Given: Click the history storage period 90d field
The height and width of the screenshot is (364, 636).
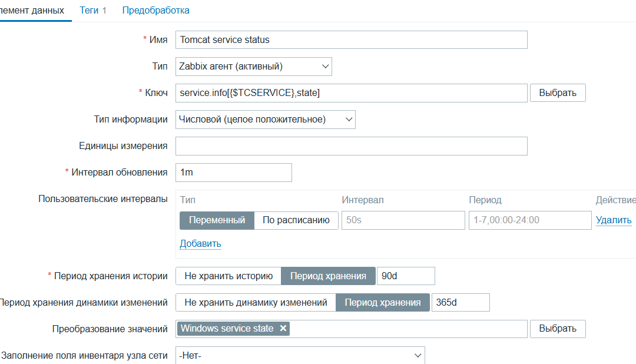Looking at the screenshot, I should pyautogui.click(x=406, y=276).
